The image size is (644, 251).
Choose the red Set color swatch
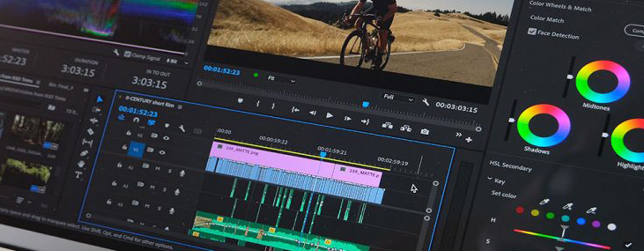(520, 210)
